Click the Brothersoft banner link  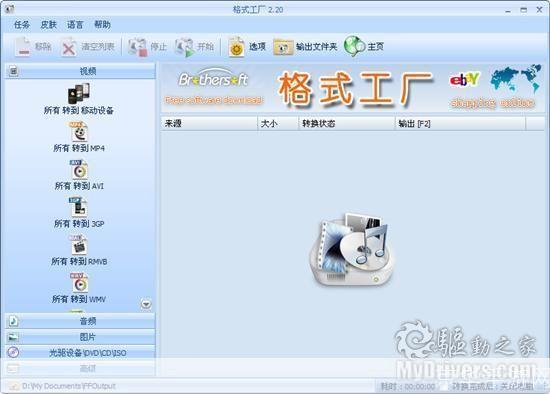pos(213,87)
